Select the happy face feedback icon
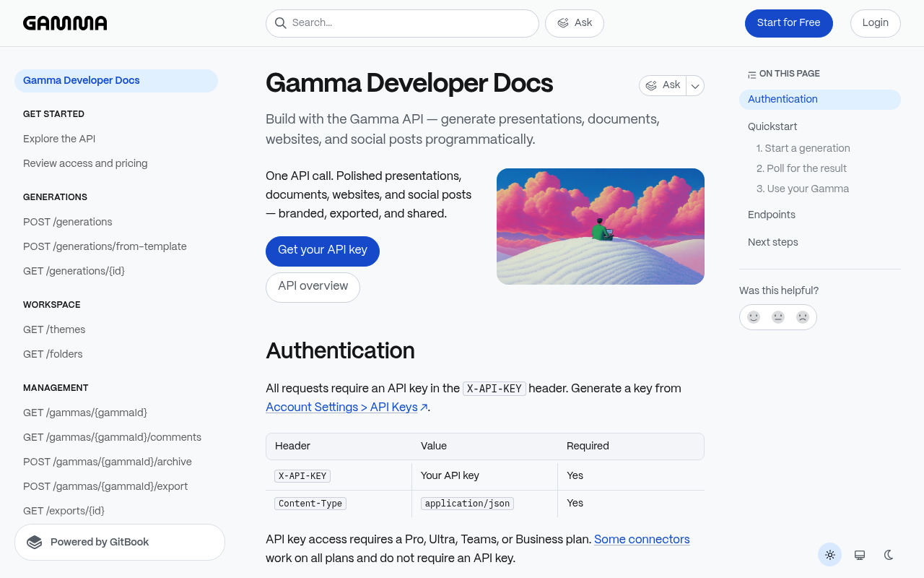924x578 pixels. coord(754,317)
